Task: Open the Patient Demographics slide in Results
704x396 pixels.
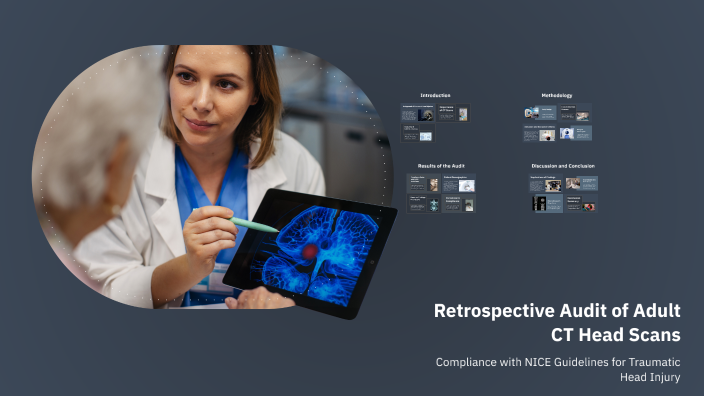Action: tap(459, 183)
